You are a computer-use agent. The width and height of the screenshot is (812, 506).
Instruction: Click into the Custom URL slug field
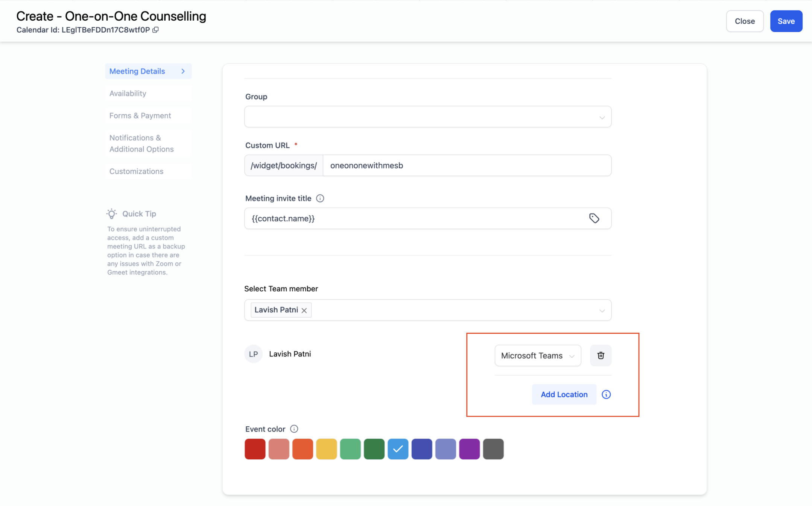coord(467,166)
